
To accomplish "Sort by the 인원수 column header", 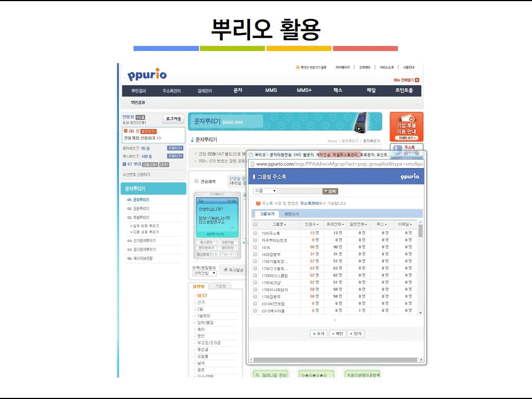I will click(312, 224).
